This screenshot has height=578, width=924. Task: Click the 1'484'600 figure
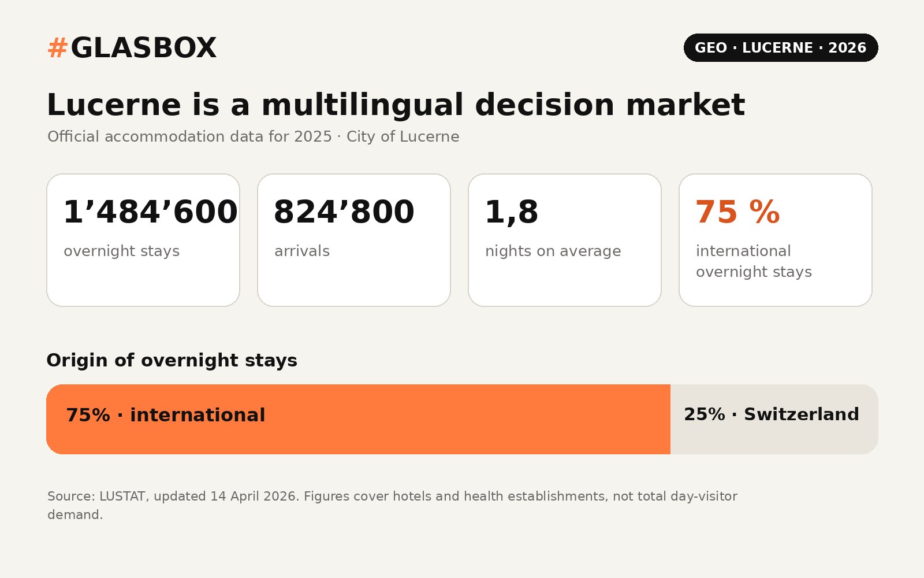(150, 212)
